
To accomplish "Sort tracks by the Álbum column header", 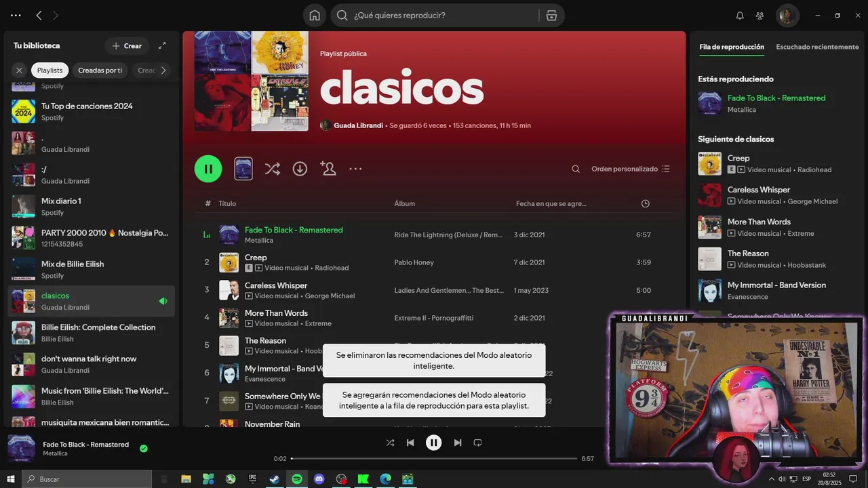I will tap(405, 203).
